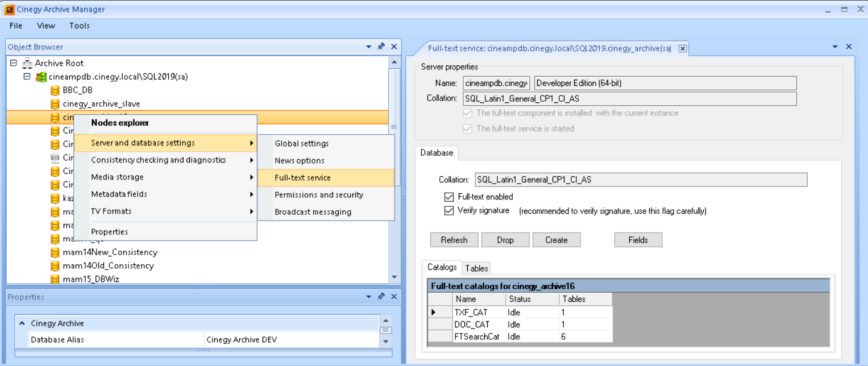Screen dimensions: 868x366
Task: Select the Nodes explorer context menu item
Action: [166, 123]
